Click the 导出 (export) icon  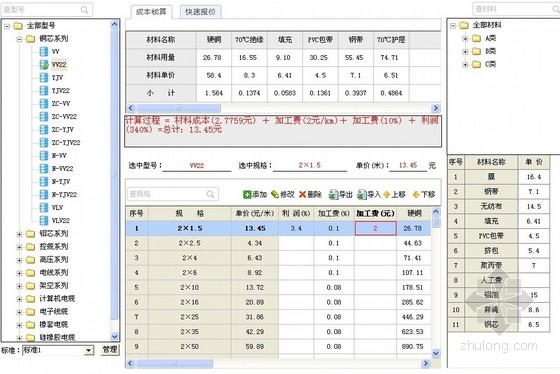click(x=333, y=194)
